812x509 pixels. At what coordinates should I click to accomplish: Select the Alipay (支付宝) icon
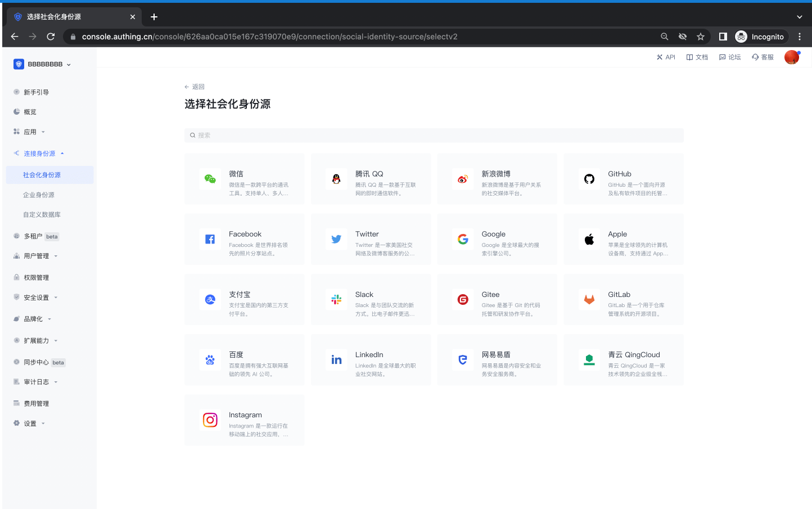click(x=210, y=300)
